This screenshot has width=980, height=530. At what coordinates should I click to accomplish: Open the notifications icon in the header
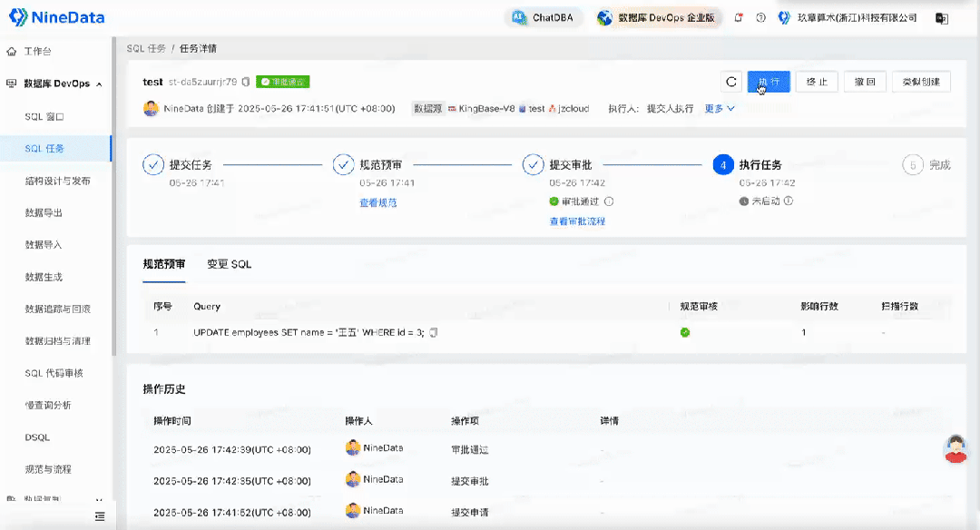pos(739,17)
